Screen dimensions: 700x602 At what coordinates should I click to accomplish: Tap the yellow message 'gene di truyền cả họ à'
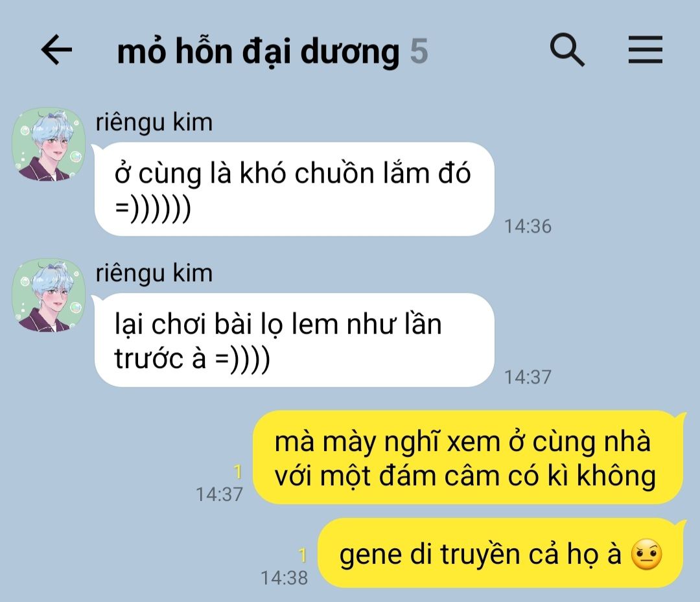pyautogui.click(x=500, y=553)
